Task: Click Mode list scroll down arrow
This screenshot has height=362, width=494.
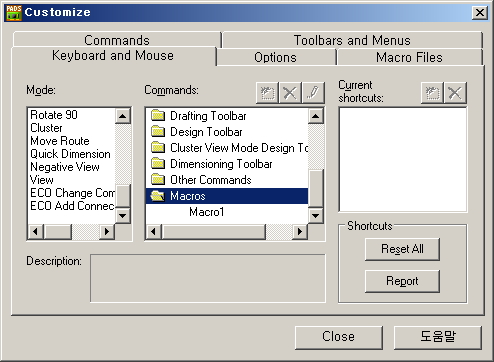Action: (123, 216)
